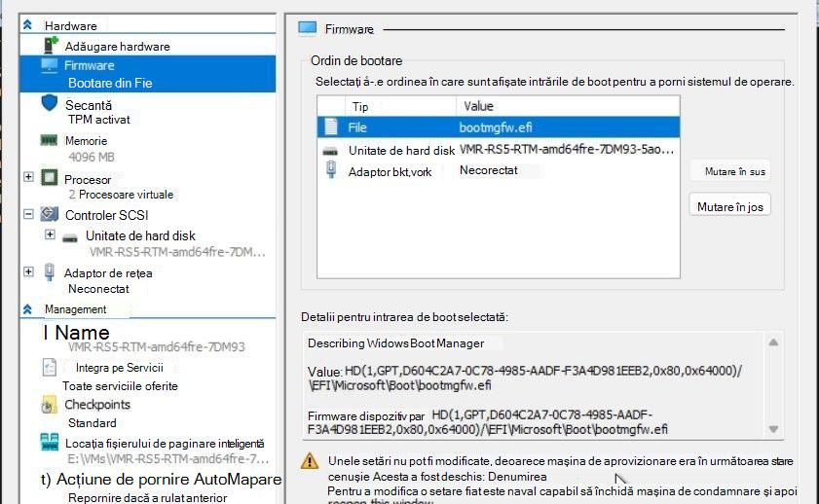This screenshot has height=504, width=819.
Task: Expand the Unitate de hard disk node
Action: click(x=50, y=234)
